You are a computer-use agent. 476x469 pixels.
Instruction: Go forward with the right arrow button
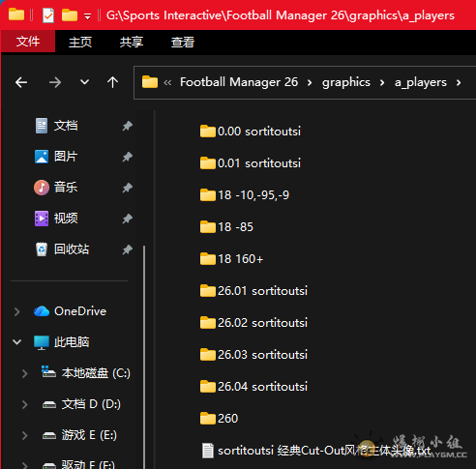[55, 82]
